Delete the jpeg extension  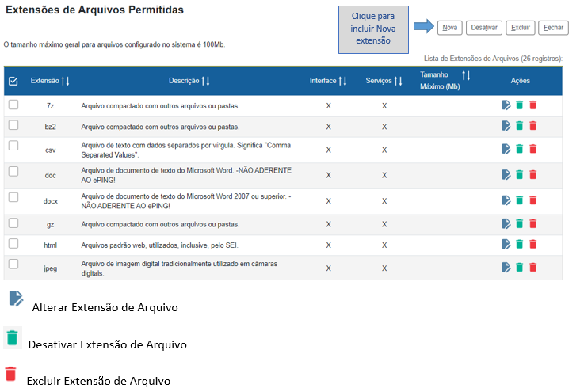coord(533,268)
